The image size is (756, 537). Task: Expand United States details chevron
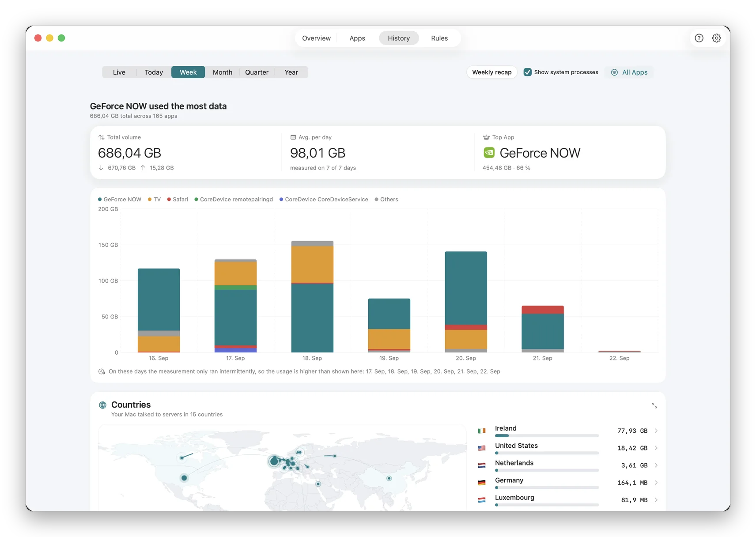pyautogui.click(x=656, y=448)
